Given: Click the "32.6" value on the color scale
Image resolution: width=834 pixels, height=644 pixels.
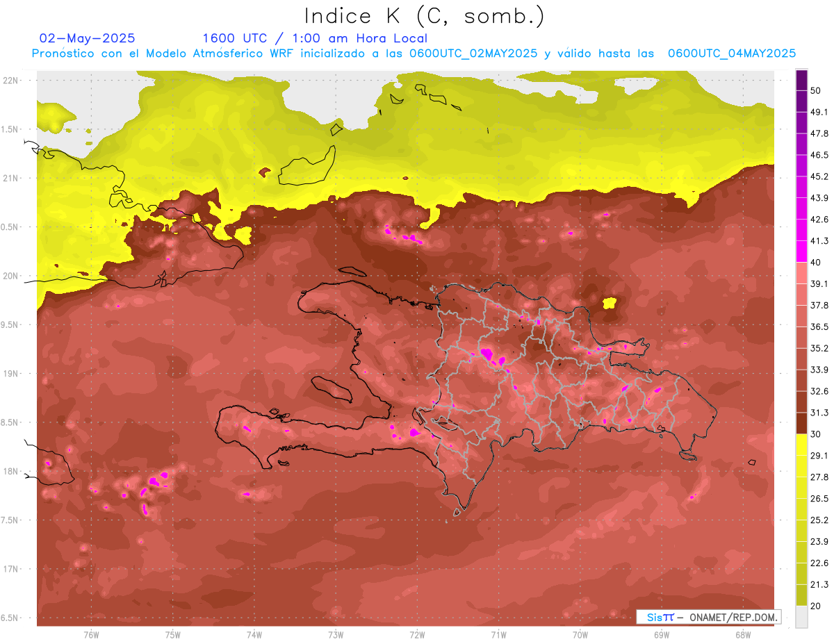Looking at the screenshot, I should [820, 391].
